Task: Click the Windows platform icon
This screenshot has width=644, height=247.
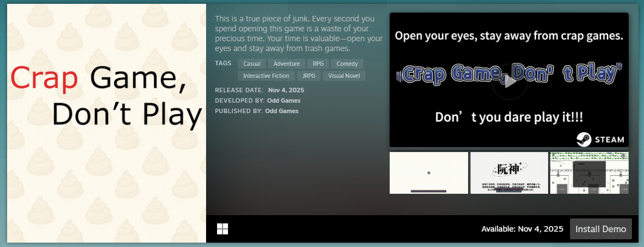Action: point(223,229)
